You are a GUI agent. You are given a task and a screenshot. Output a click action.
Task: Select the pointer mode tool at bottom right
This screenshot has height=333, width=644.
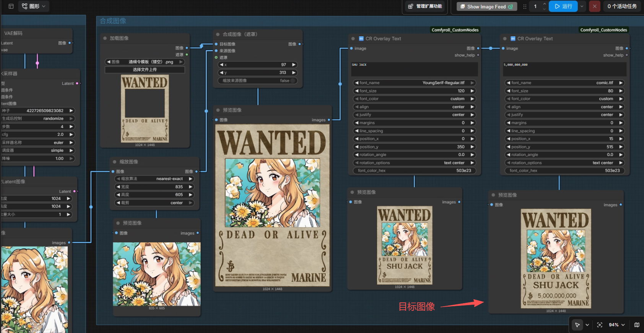coord(577,325)
